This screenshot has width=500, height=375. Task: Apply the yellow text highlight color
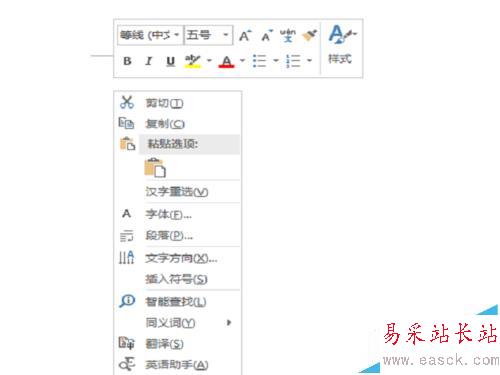coord(193,61)
